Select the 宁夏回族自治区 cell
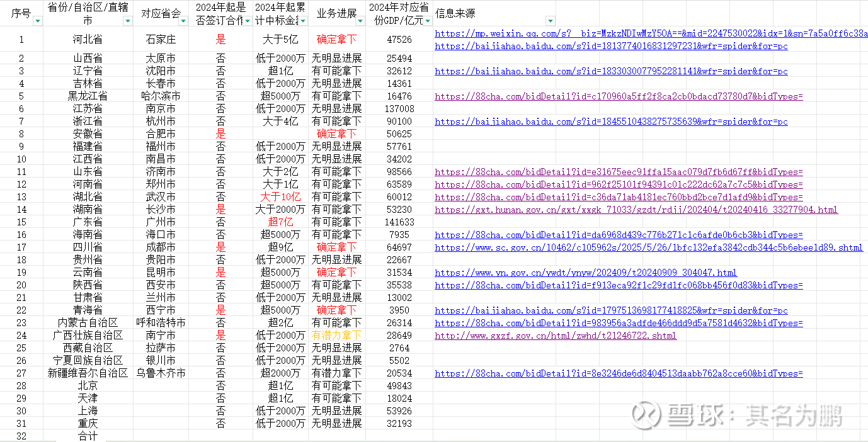This screenshot has height=442, width=868. (88, 360)
